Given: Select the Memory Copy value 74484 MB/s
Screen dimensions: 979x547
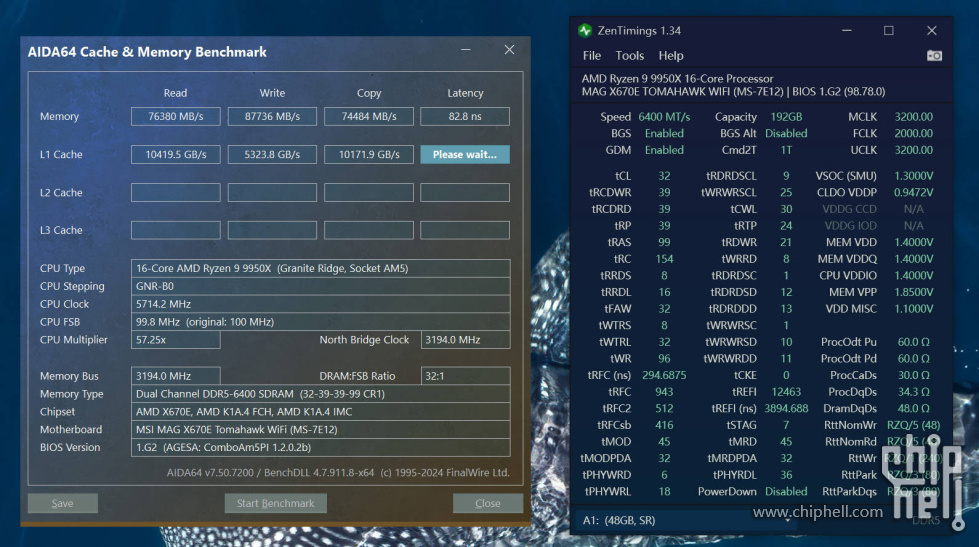Looking at the screenshot, I should [x=368, y=116].
